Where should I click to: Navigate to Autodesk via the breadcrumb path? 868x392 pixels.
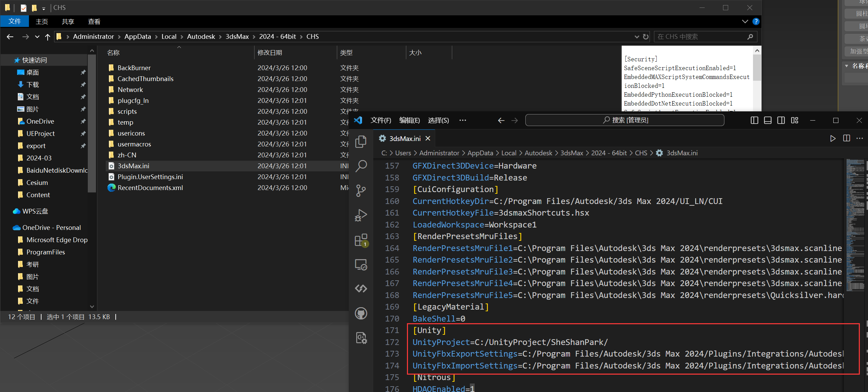click(x=201, y=36)
